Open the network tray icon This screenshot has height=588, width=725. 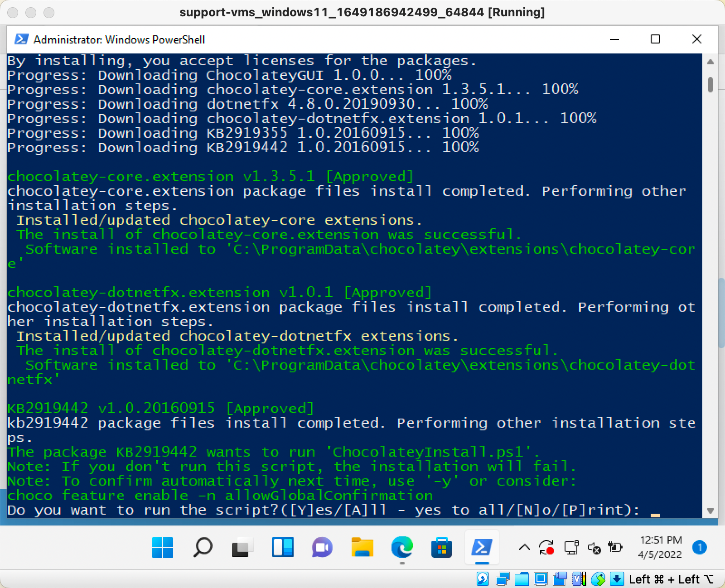(x=571, y=548)
